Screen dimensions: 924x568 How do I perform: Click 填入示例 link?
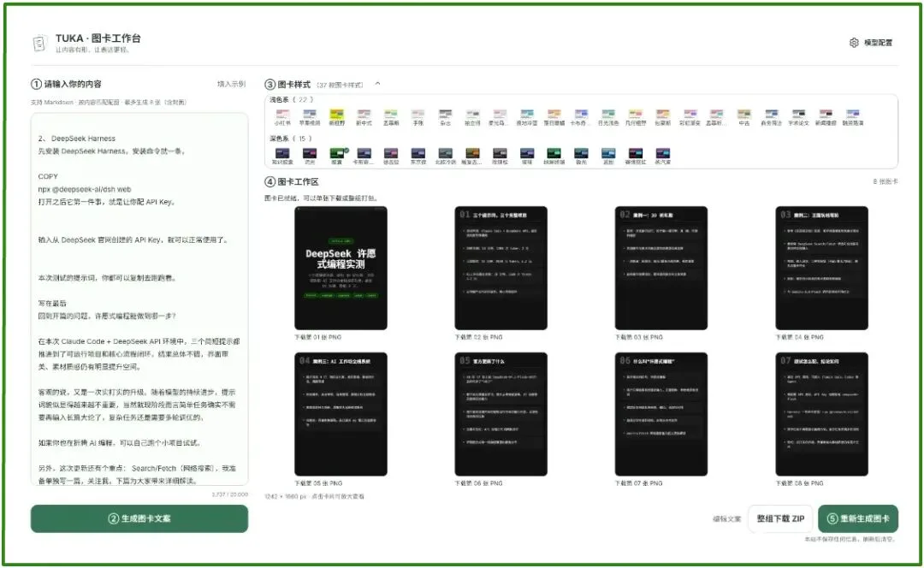coord(231,84)
